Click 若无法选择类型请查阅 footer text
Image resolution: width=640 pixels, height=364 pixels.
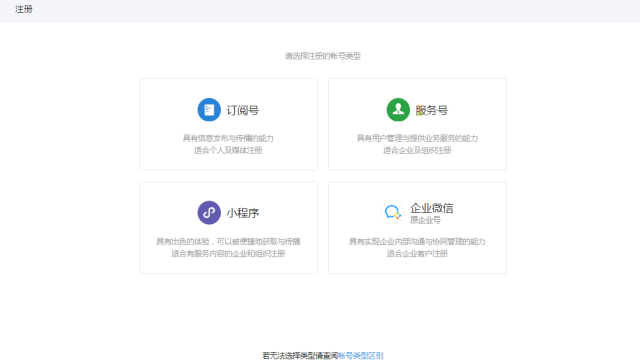(x=300, y=355)
